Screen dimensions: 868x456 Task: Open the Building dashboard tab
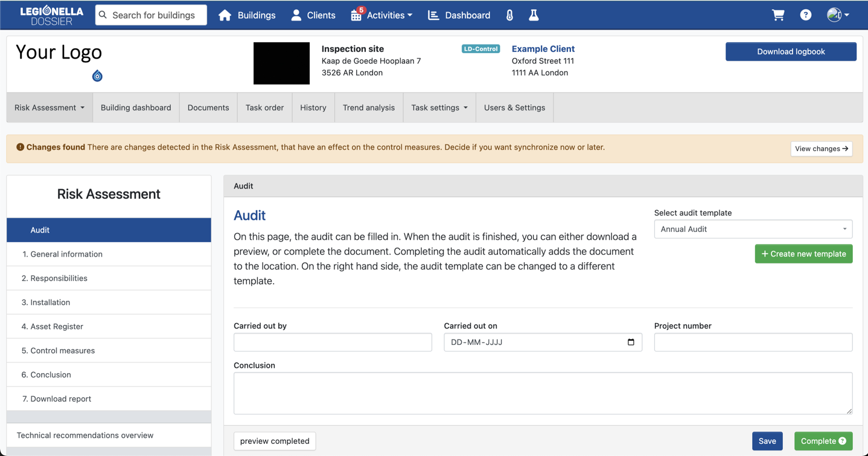click(136, 108)
